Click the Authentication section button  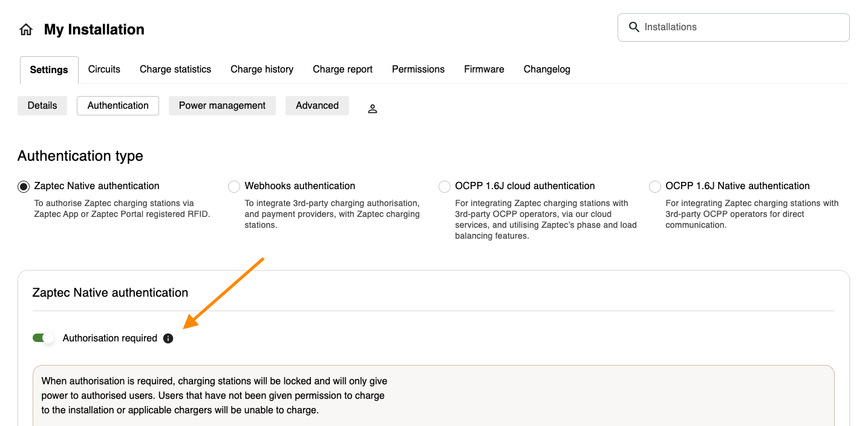(x=117, y=105)
